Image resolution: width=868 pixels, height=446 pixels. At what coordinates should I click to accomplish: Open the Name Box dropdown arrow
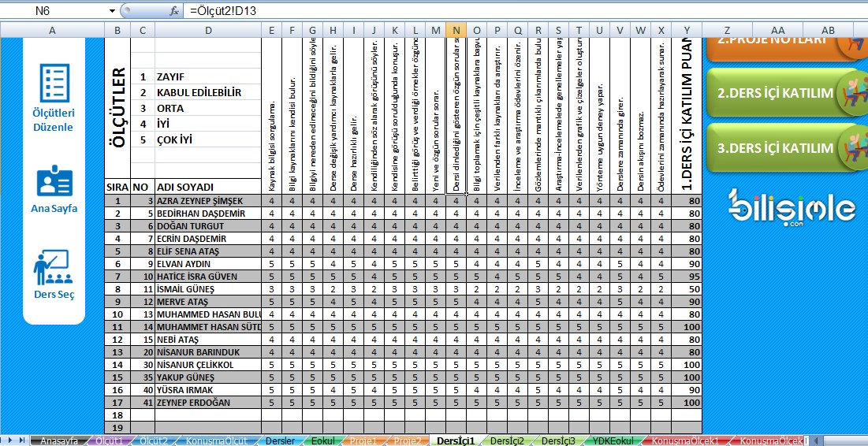(112, 11)
